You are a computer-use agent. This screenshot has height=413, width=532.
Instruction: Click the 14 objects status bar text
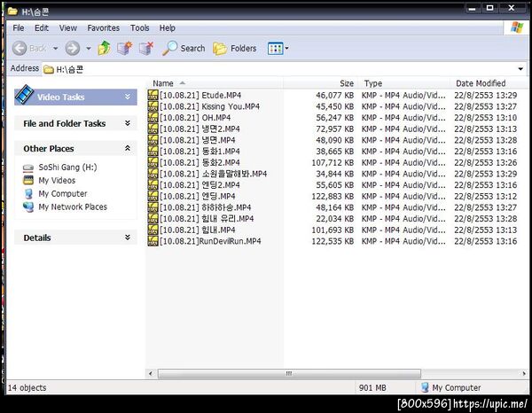point(27,387)
